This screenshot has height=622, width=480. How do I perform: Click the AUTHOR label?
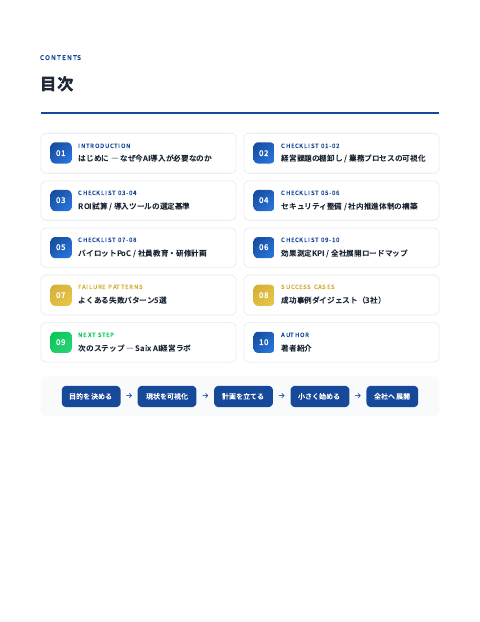[295, 335]
